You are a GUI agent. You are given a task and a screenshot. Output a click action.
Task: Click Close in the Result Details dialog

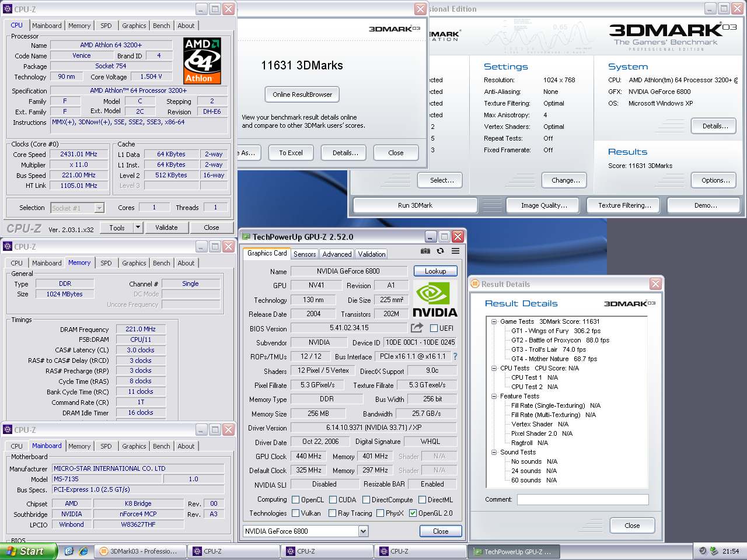pyautogui.click(x=632, y=526)
